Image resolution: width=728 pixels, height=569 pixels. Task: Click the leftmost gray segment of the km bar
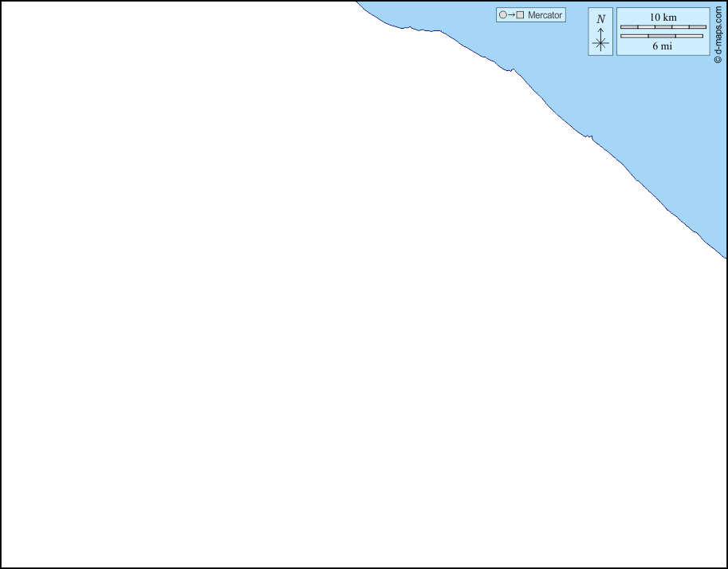629,27
